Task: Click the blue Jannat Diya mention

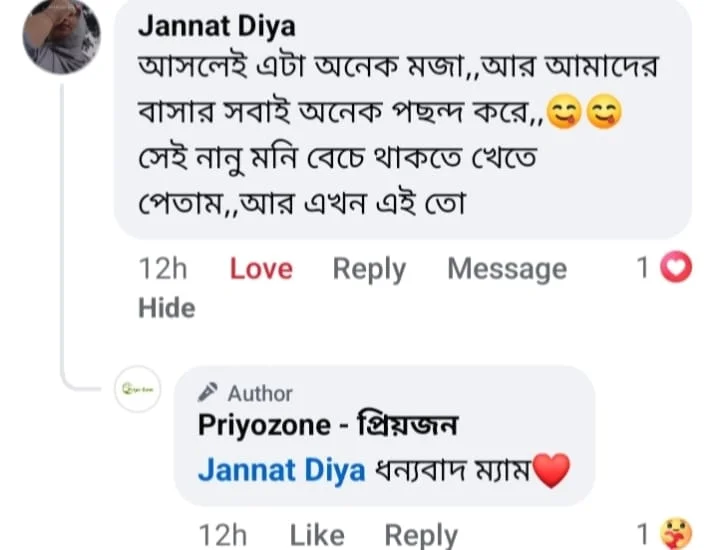Action: click(x=282, y=471)
